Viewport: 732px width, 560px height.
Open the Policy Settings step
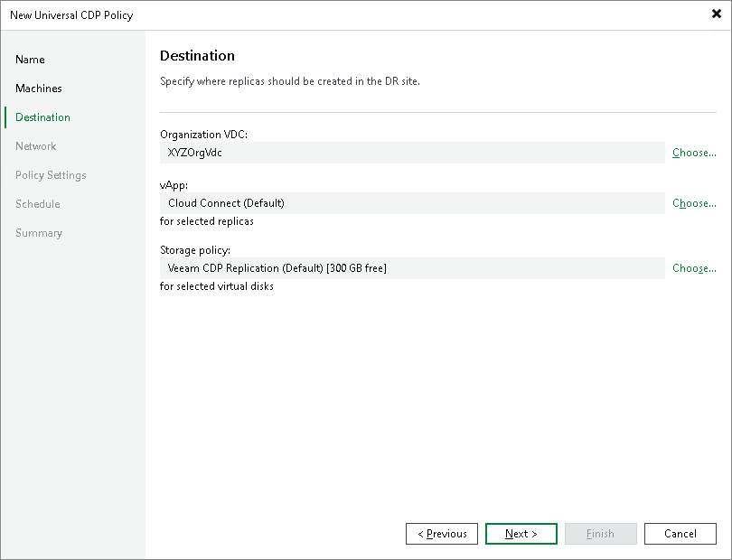point(51,174)
